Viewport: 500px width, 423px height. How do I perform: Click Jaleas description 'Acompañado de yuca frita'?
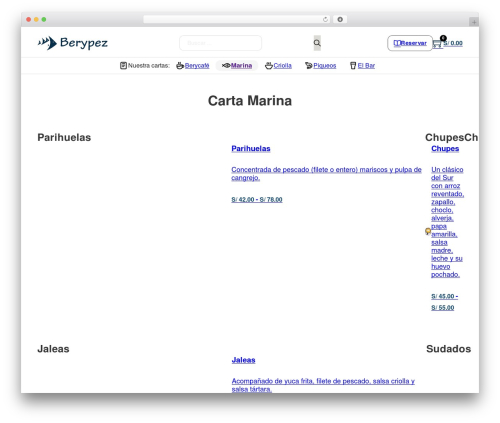tap(323, 385)
